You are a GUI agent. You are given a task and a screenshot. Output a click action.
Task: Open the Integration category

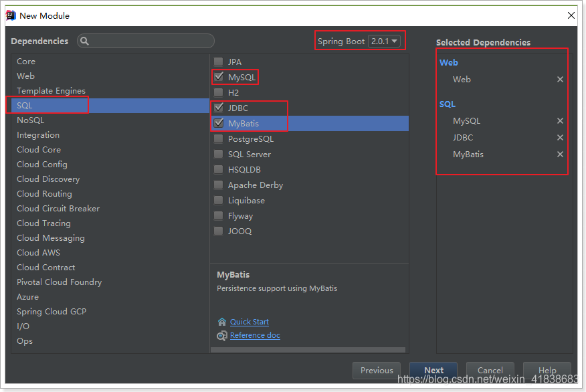pos(110,135)
